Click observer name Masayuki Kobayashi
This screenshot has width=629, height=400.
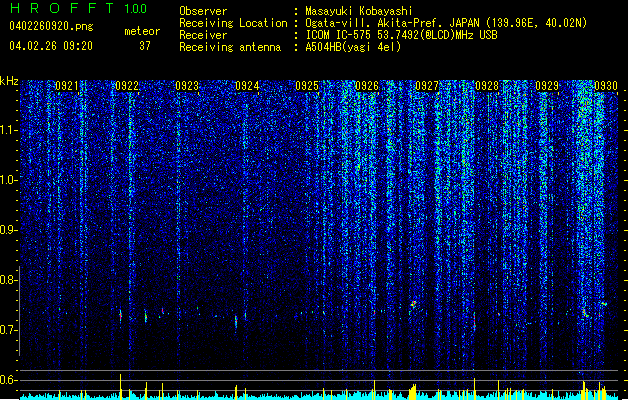coord(359,11)
